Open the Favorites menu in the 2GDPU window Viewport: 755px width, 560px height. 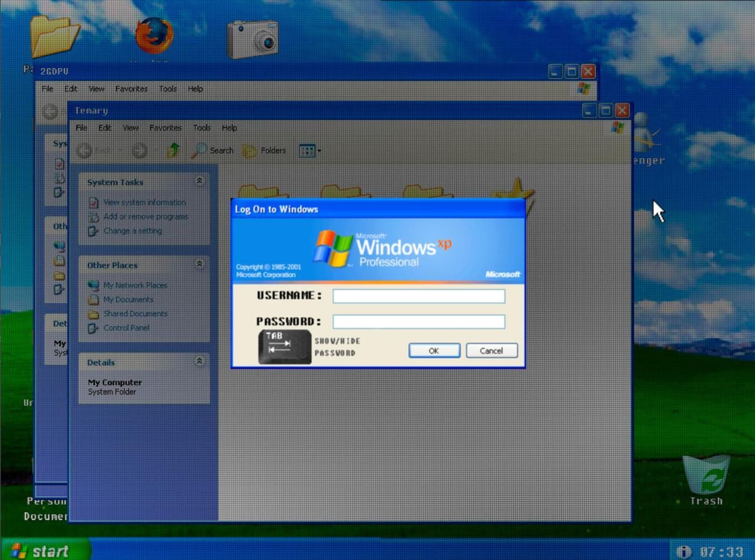coord(131,89)
